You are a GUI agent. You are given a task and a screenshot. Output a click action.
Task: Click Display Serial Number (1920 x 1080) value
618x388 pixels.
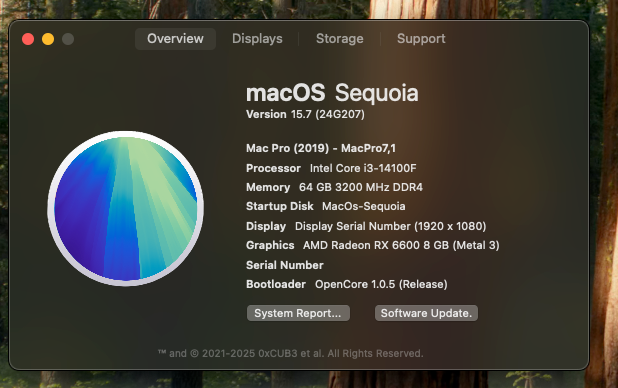tap(390, 226)
